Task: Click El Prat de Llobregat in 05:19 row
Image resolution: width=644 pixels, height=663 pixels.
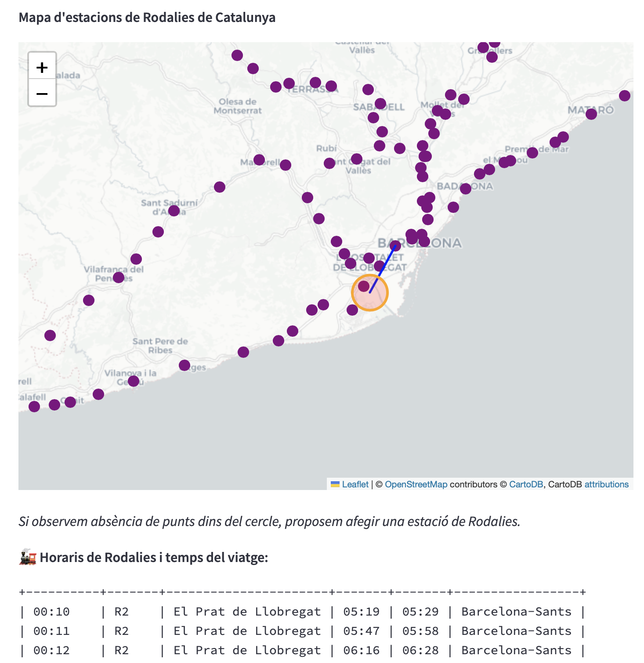Action: click(247, 612)
